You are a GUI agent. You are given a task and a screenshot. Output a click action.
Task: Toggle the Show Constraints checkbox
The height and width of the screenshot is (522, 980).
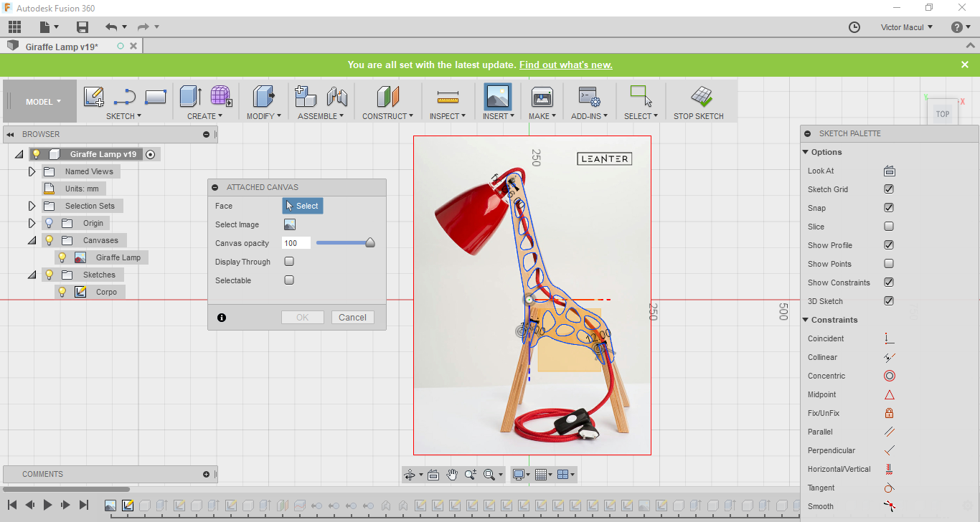point(889,283)
